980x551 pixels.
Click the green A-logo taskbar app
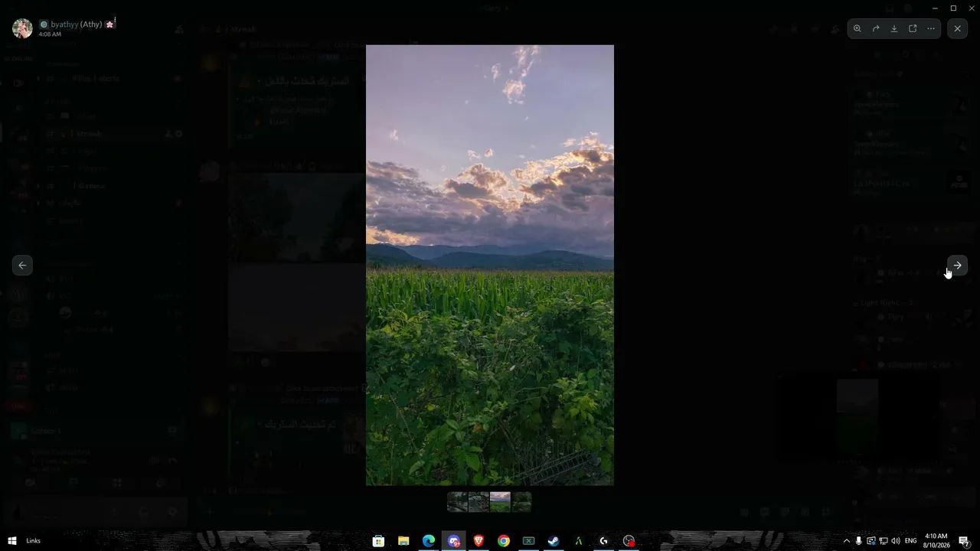click(x=579, y=541)
